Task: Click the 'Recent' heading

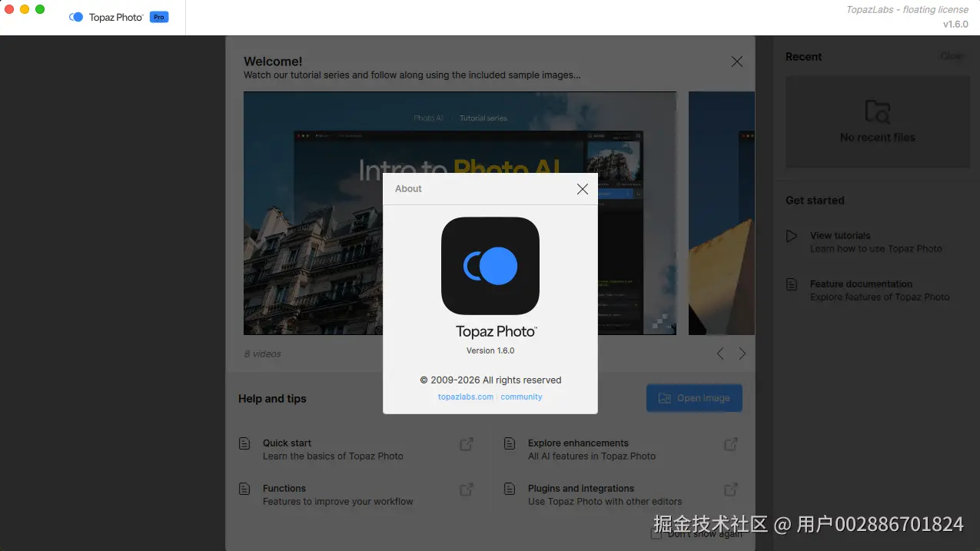Action: 803,57
